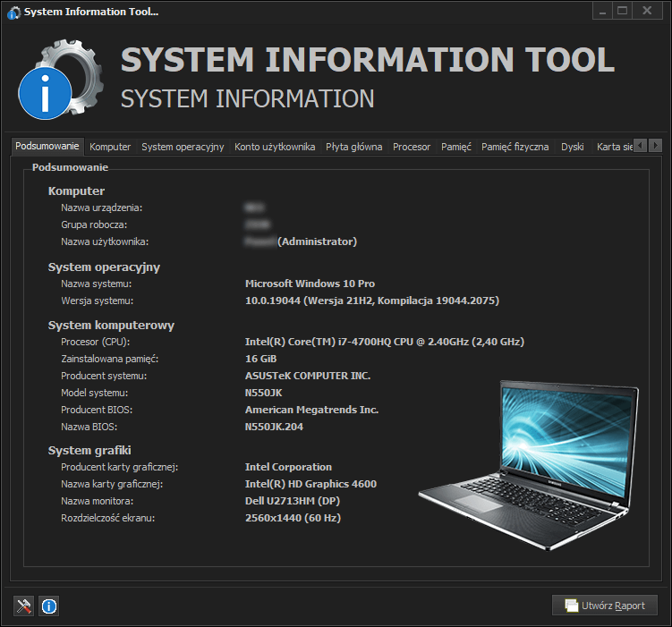
Task: Switch to the Podsumowanie tab
Action: click(x=47, y=146)
